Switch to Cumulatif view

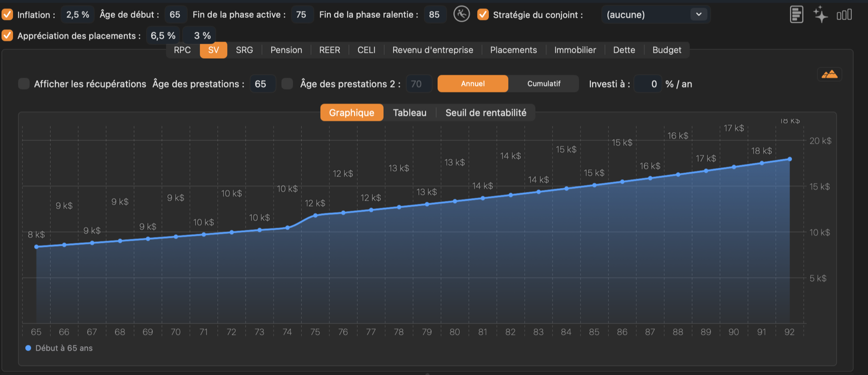(x=543, y=83)
